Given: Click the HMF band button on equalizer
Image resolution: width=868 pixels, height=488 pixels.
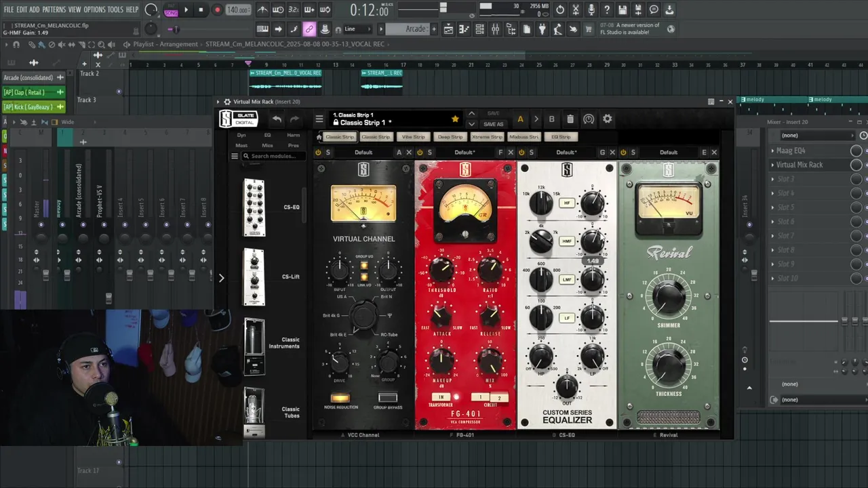Looking at the screenshot, I should [x=567, y=241].
